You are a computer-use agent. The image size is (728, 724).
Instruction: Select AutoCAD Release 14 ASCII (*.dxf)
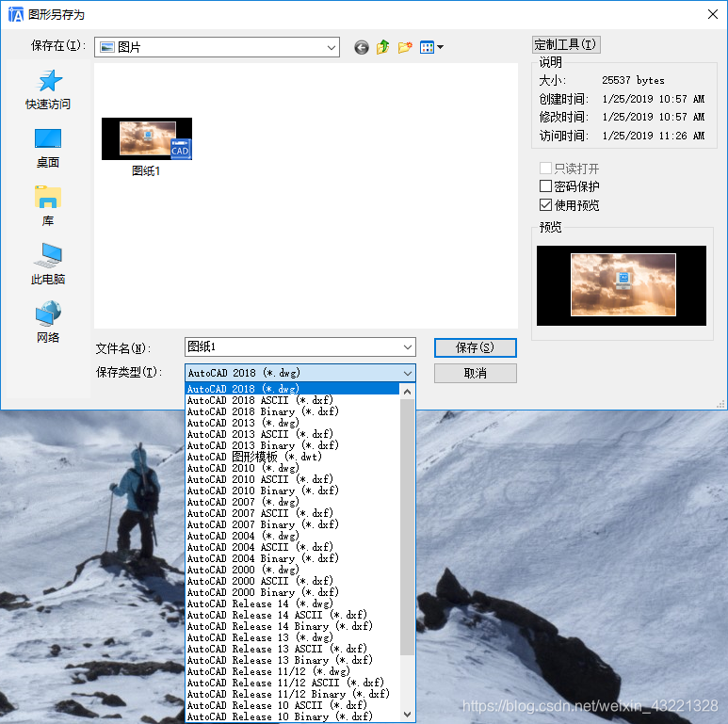pos(293,615)
